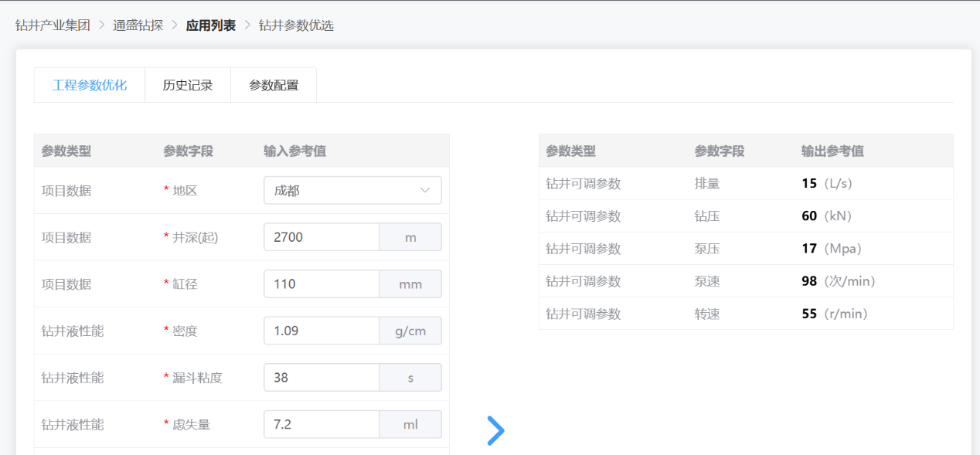Image resolution: width=980 pixels, height=455 pixels.
Task: Click the 排量 output value 15
Action: coord(809,184)
